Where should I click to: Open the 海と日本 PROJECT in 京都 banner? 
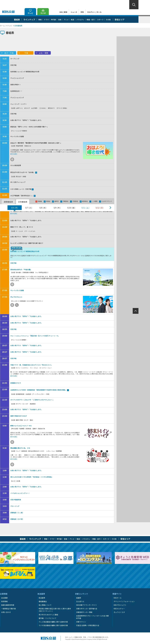click(x=56, y=558)
